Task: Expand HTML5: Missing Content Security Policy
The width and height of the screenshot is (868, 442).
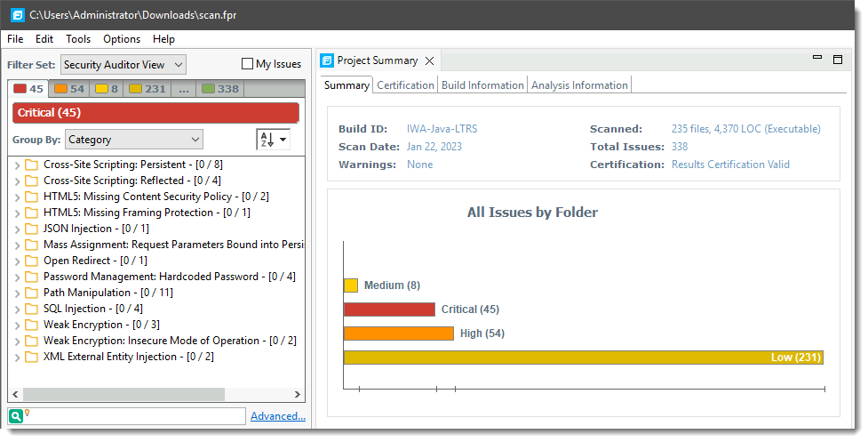Action: point(17,197)
